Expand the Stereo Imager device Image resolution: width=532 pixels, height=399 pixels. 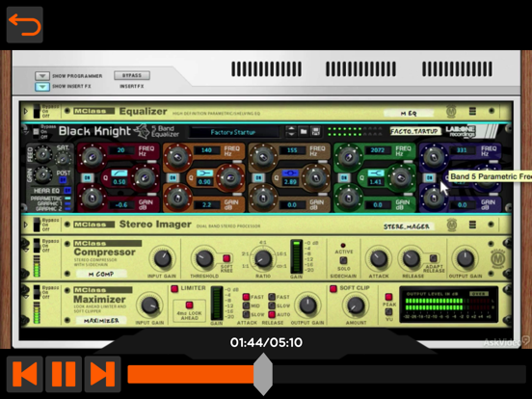(x=25, y=225)
